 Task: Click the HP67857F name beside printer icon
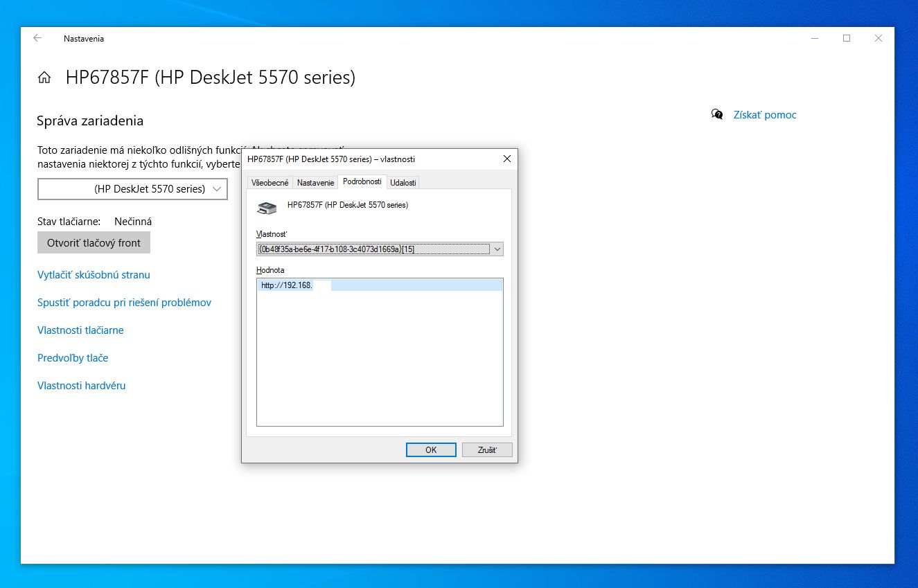click(348, 205)
